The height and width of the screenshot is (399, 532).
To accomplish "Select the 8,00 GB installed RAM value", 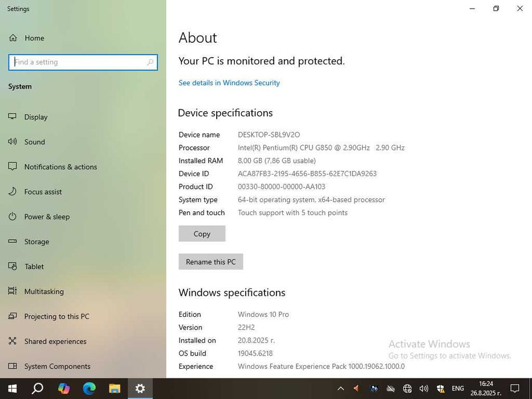I will coord(277,161).
